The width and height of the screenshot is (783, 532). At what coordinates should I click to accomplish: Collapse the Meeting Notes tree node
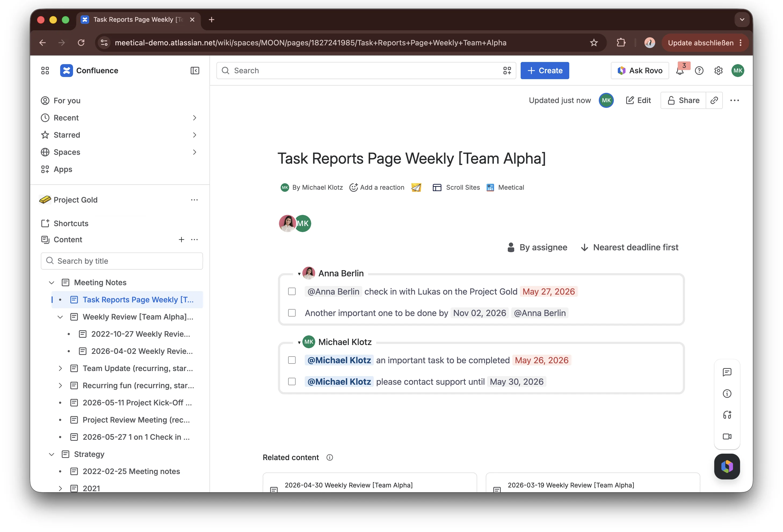pos(52,282)
